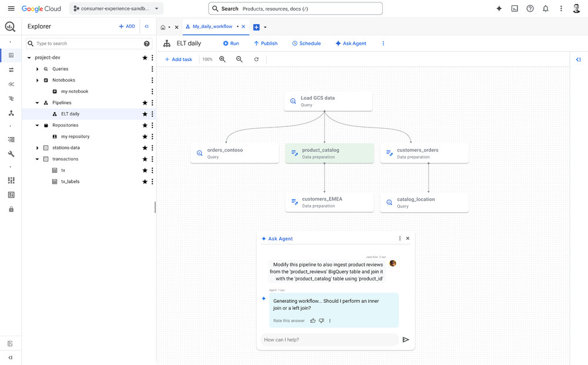This screenshot has height=365, width=588.
Task: Open the main navigation hamburger menu
Action: 11,9
